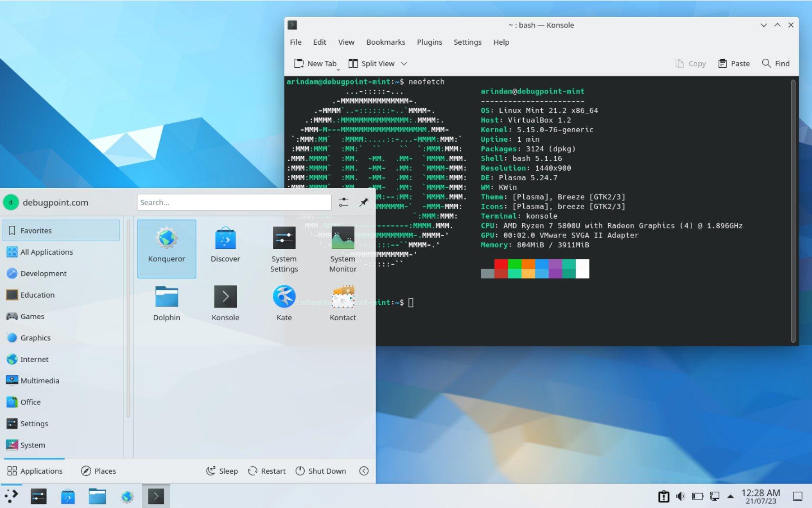Collapse the launcher footer with back chevron
This screenshot has width=812, height=508.
pyautogui.click(x=364, y=471)
